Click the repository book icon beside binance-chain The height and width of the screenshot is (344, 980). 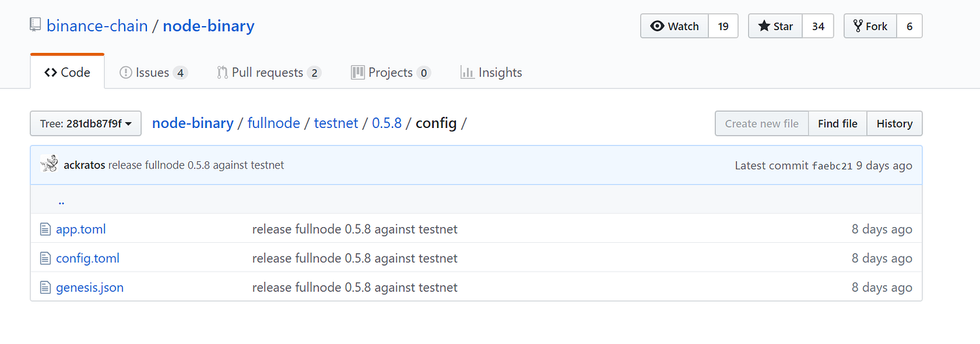[x=35, y=25]
